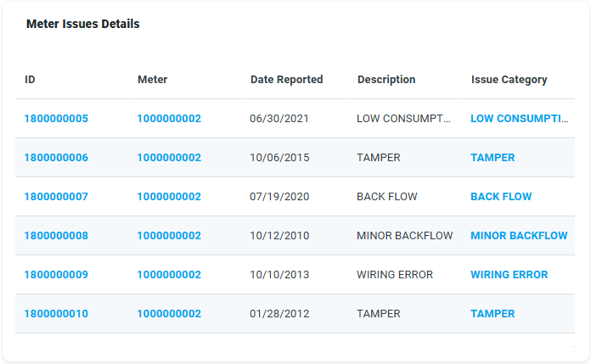Click TAMPER category link for issue 1800000010
591x364 pixels.
click(492, 314)
